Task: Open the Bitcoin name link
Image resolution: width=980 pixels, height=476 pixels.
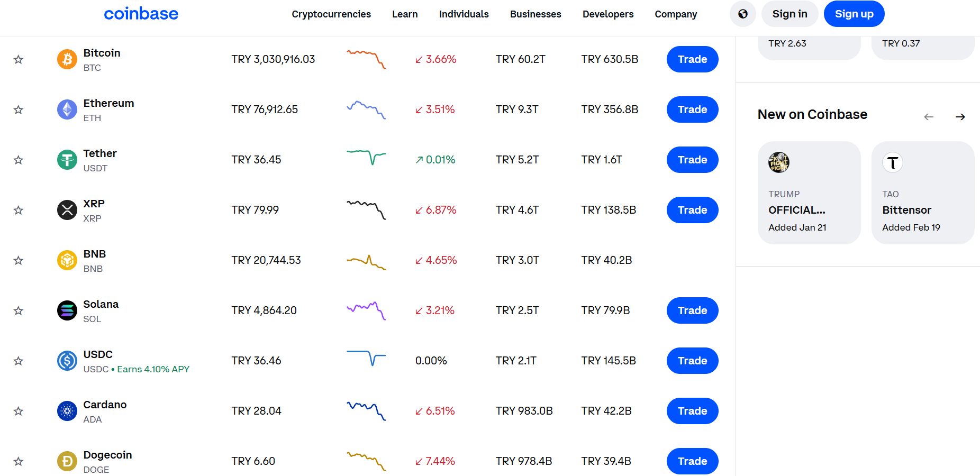Action: click(102, 53)
